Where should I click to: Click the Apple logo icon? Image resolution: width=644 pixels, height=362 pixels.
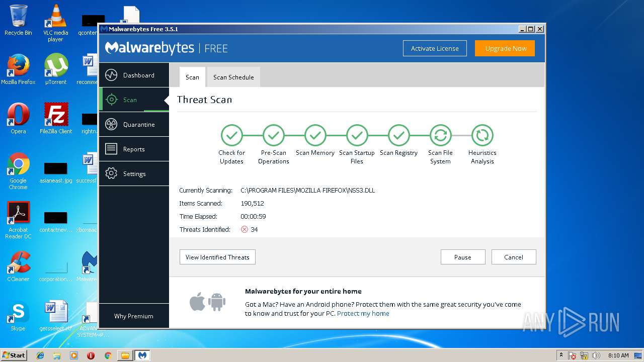pyautogui.click(x=197, y=302)
